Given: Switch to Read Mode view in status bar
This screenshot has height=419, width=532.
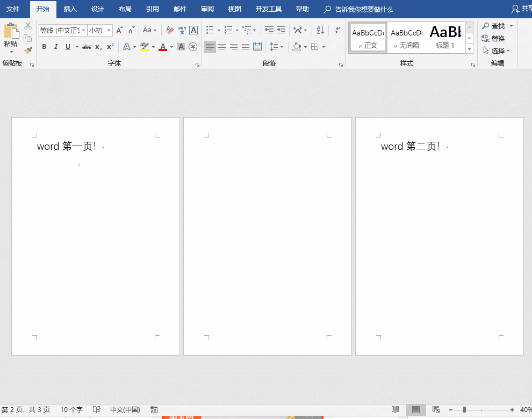Looking at the screenshot, I should (396, 409).
